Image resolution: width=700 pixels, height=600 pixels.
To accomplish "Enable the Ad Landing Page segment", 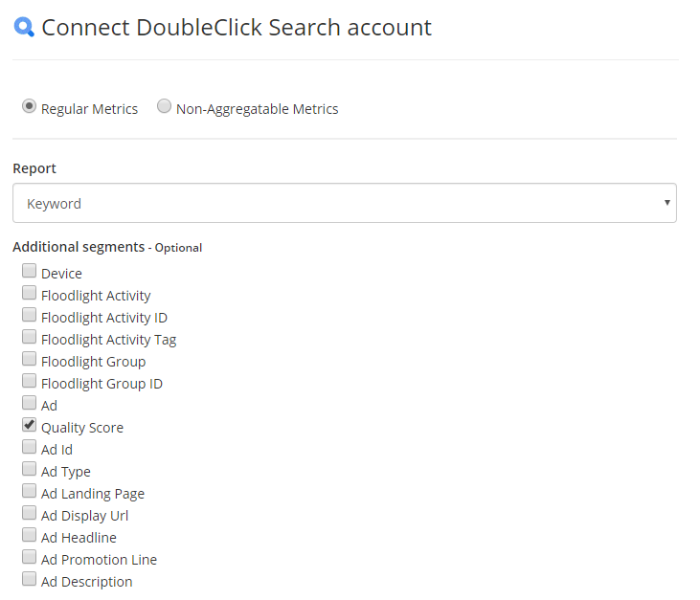I will point(29,491).
